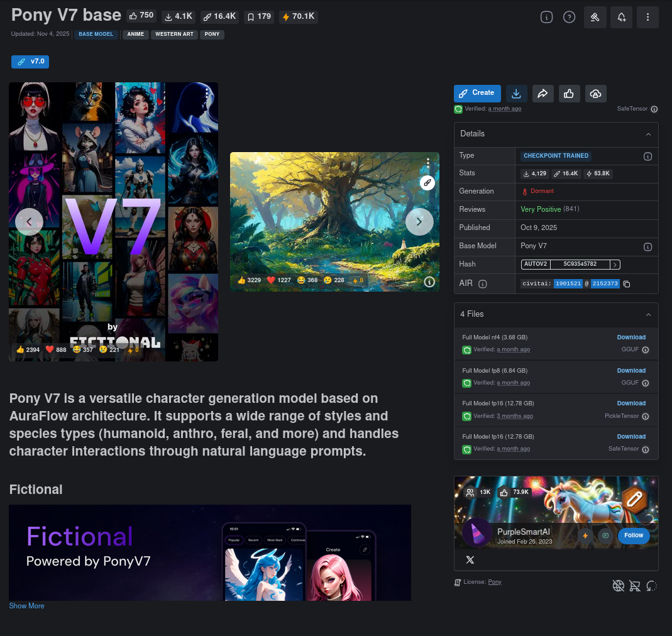This screenshot has height=636, width=672.
Task: Click thumbs-up 2394 reaction on V7 collage
Action: click(28, 349)
